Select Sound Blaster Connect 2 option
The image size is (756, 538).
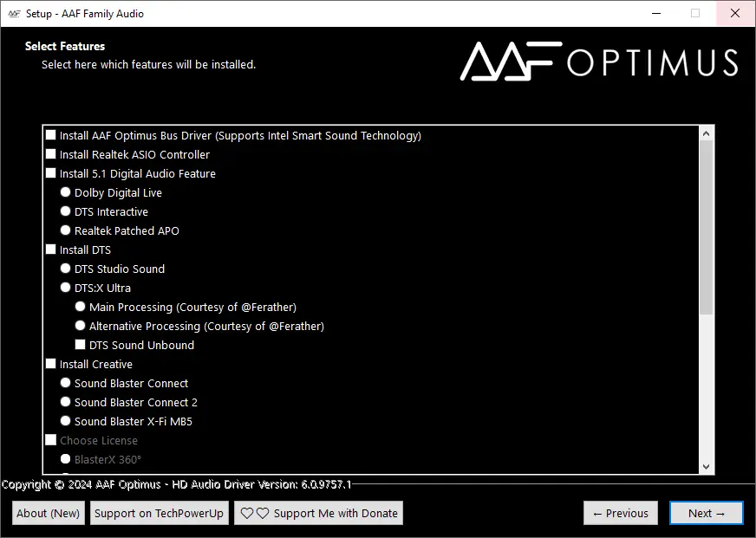tap(65, 402)
